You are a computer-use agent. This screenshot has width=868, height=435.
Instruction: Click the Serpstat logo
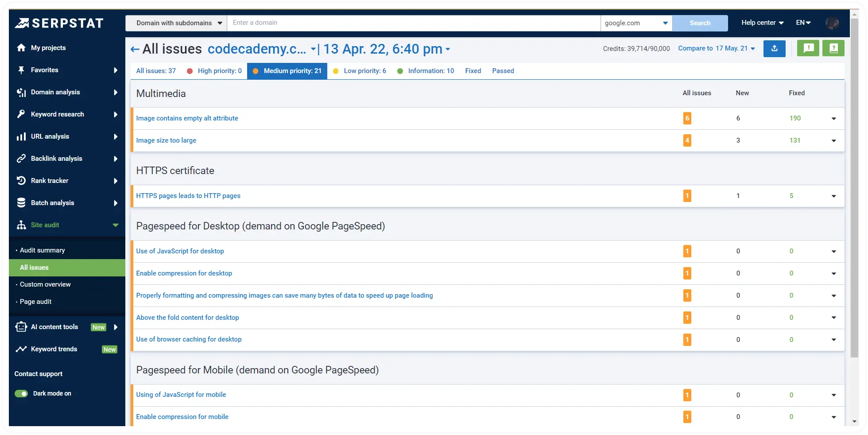tap(59, 23)
